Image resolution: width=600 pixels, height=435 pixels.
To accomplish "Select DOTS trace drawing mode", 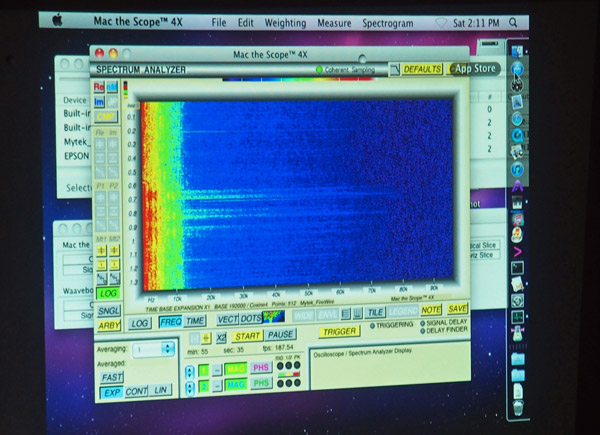I will (251, 319).
